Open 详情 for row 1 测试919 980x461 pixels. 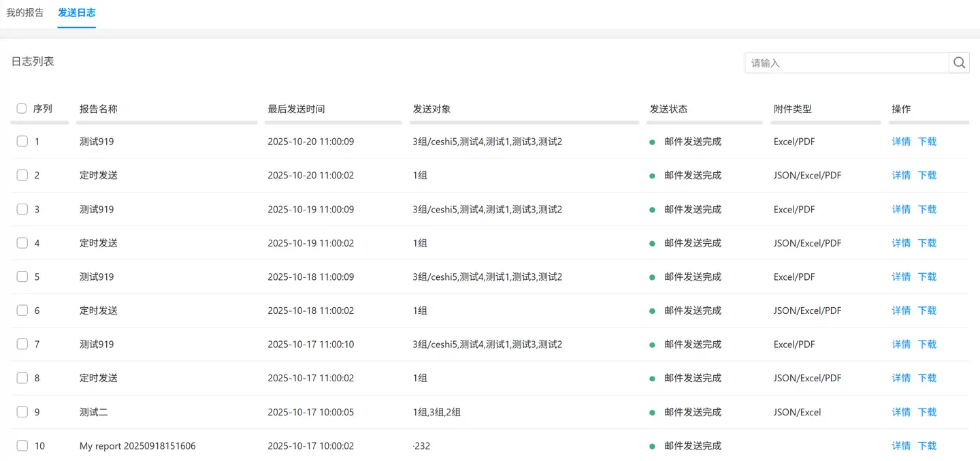pyautogui.click(x=901, y=142)
